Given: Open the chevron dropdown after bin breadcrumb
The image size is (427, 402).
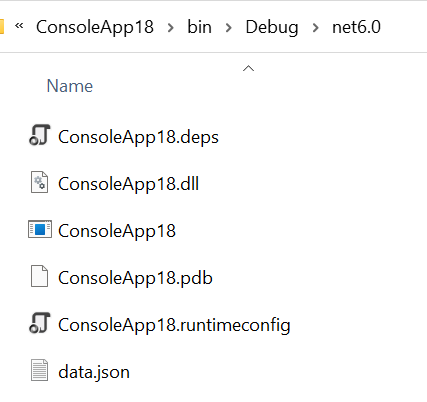Looking at the screenshot, I should point(229,27).
